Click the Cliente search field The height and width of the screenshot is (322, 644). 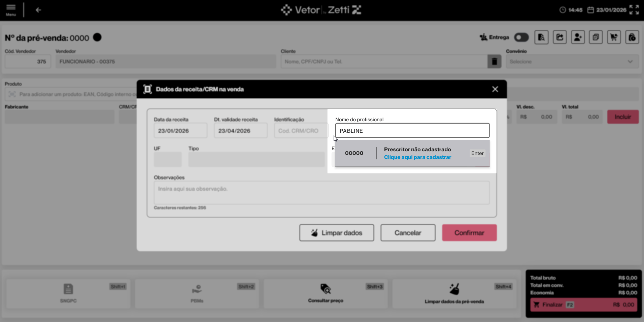point(384,62)
